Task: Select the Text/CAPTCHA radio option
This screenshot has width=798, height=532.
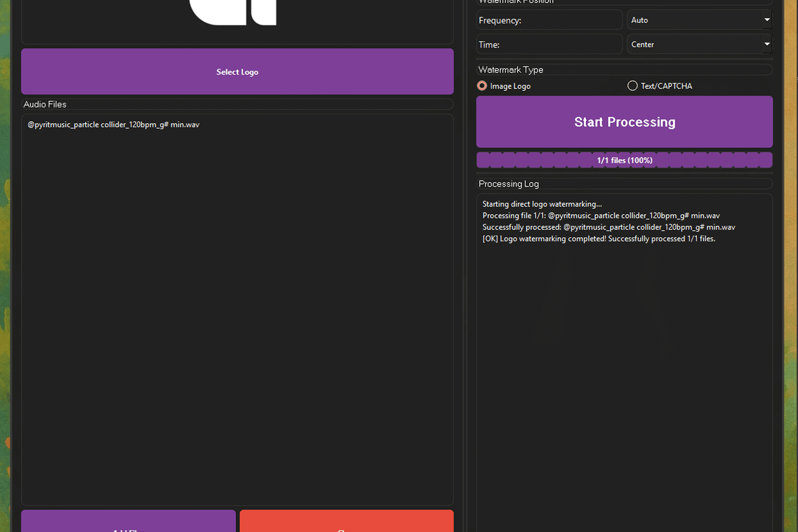Action: pyautogui.click(x=660, y=86)
